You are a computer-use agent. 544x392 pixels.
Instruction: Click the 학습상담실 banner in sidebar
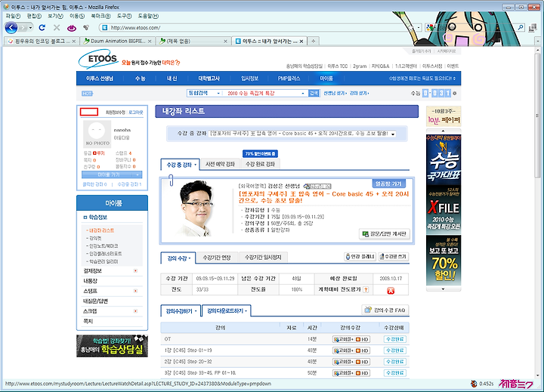click(x=112, y=346)
